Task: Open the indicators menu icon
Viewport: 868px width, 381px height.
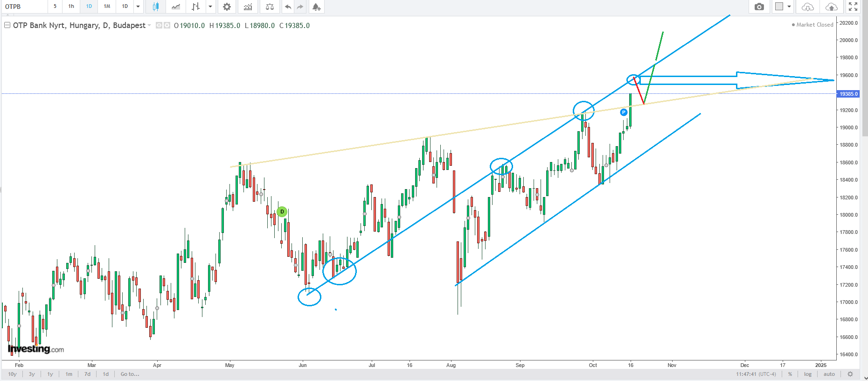Action: click(x=248, y=7)
